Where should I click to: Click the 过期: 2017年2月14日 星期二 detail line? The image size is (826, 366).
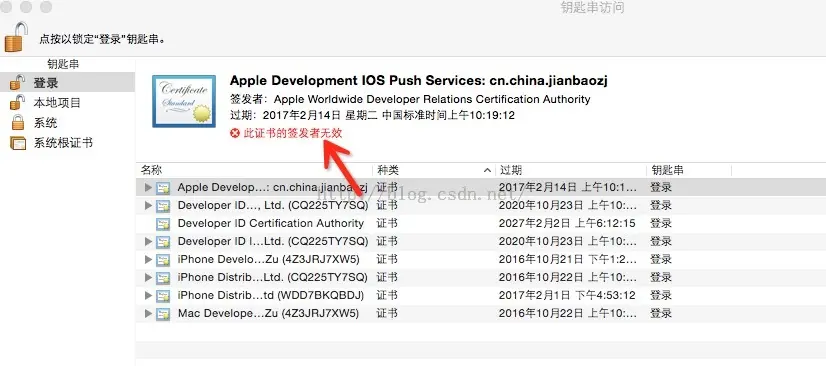click(x=372, y=115)
